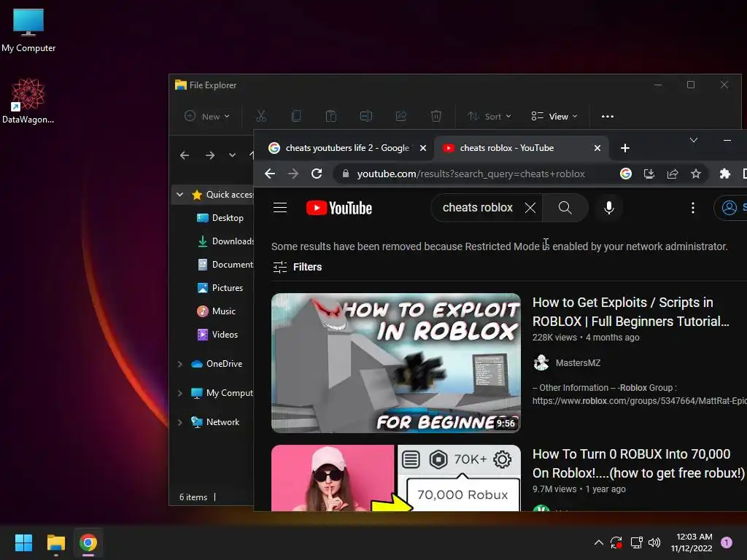Click the lock site info icon
This screenshot has width=747, height=560.
[x=346, y=174]
